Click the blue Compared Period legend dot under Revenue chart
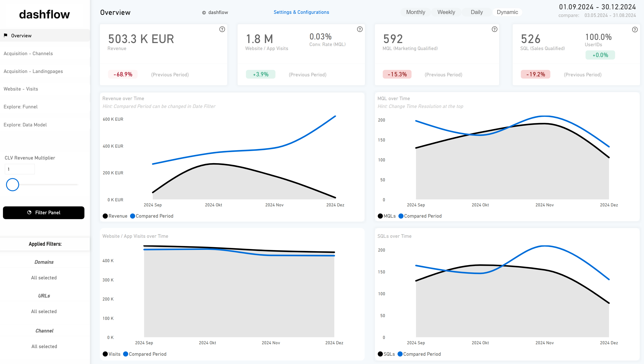This screenshot has width=644, height=364. [x=133, y=216]
